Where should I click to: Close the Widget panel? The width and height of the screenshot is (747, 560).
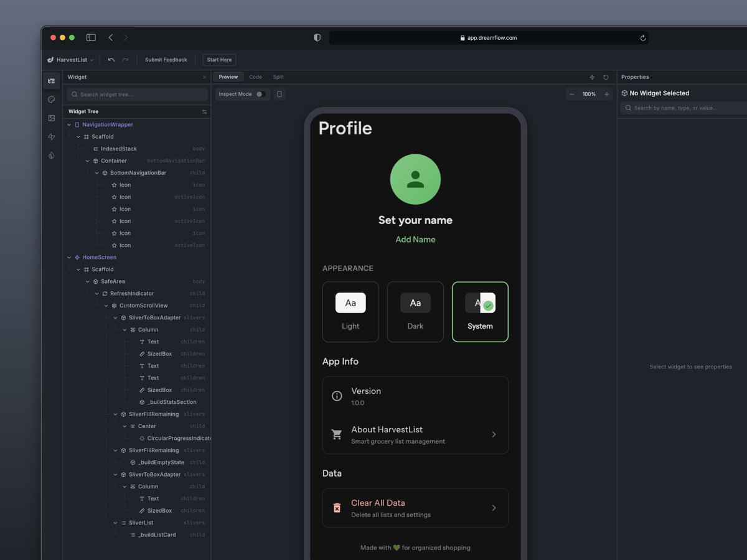click(x=204, y=77)
